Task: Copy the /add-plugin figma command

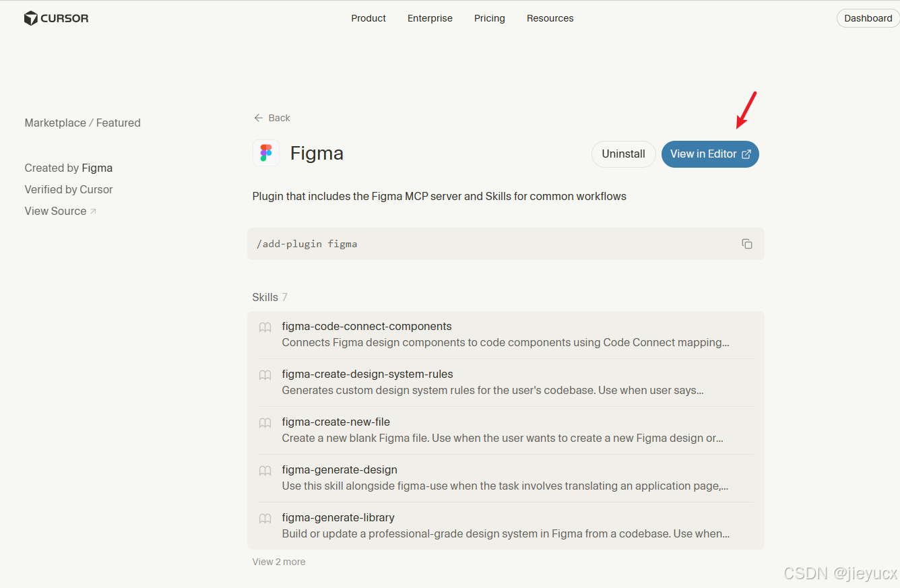Action: [x=747, y=244]
